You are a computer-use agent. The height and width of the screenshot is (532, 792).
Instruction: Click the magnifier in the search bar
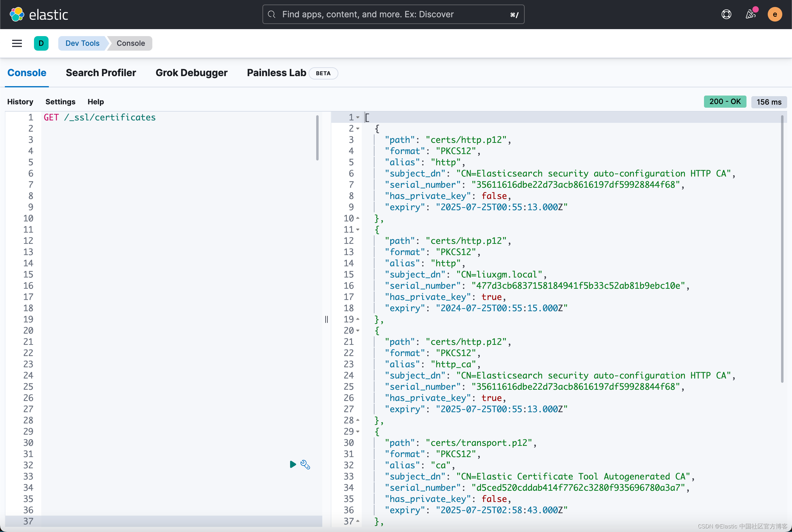coord(272,14)
